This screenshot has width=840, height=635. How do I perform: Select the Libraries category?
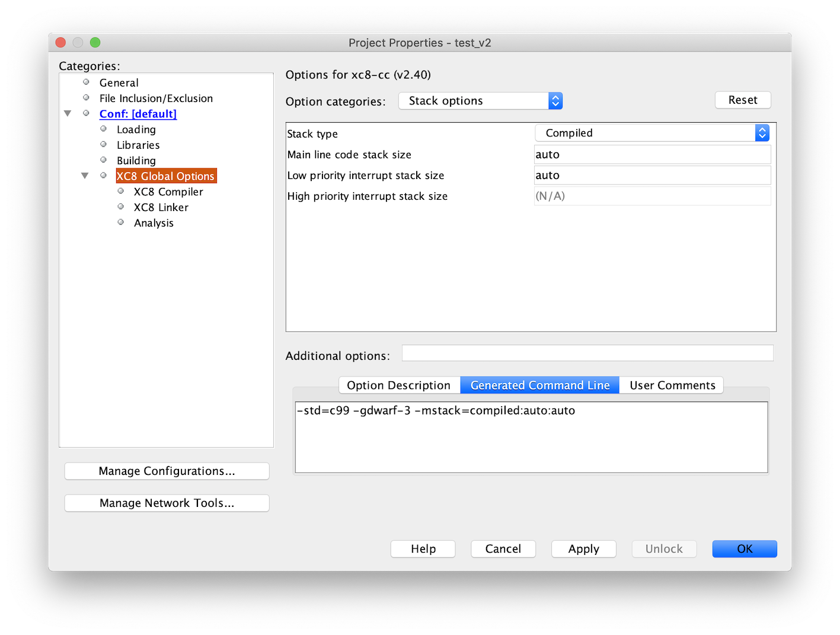138,145
